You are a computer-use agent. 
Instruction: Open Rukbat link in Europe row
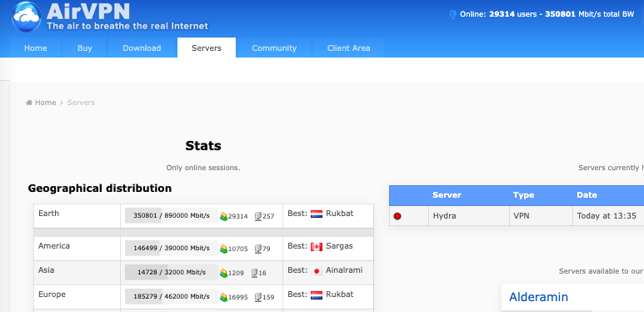pos(340,294)
